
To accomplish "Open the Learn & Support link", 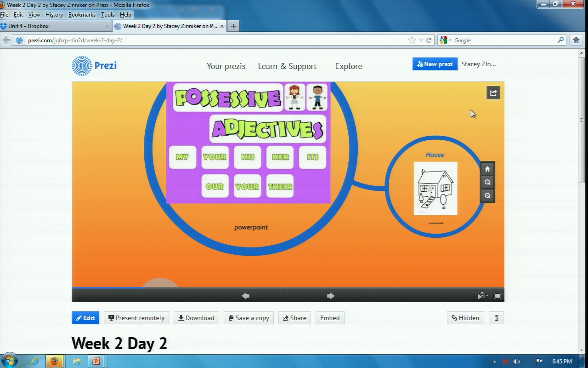I will pos(287,66).
